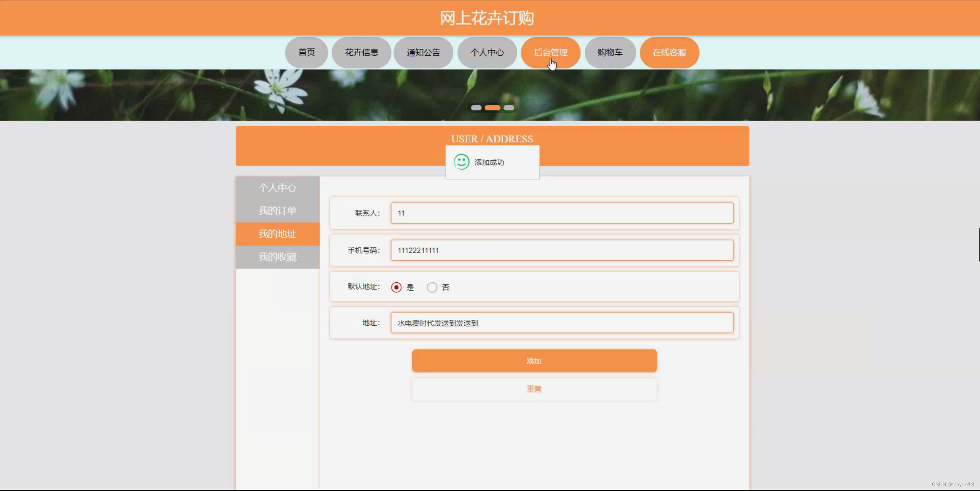Screen dimensions: 980x491
Task: Click the 手机号码 phone number field
Action: [562, 250]
